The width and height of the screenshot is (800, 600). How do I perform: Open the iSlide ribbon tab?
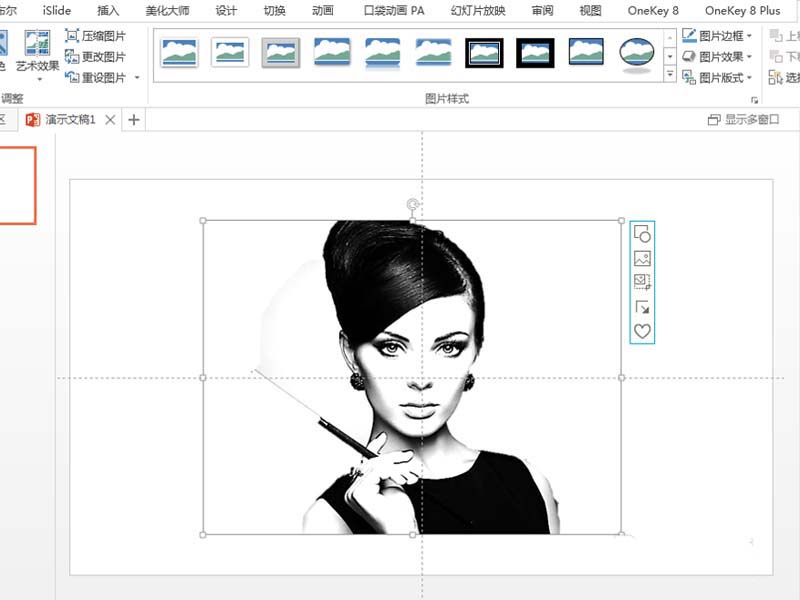[57, 11]
